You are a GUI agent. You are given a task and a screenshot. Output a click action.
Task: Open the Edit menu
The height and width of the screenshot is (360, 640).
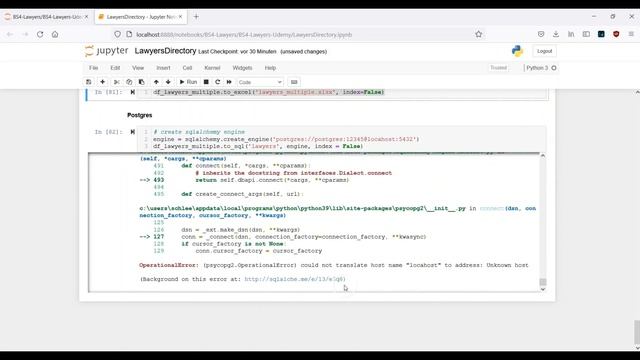(115, 68)
